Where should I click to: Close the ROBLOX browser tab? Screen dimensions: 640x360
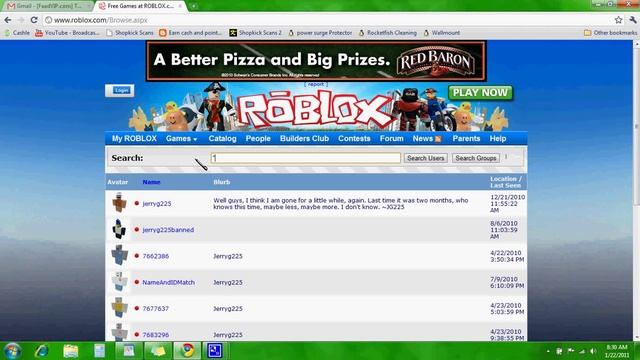point(180,6)
